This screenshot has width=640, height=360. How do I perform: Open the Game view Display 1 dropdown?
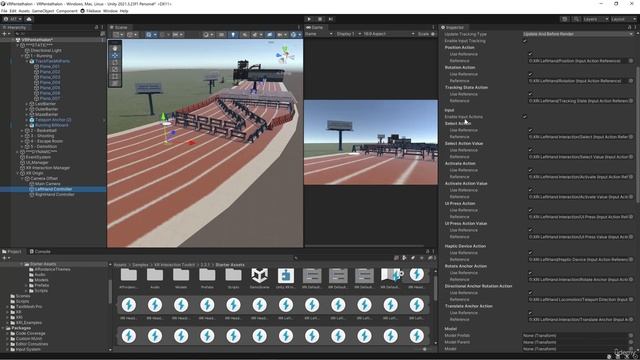pos(348,34)
